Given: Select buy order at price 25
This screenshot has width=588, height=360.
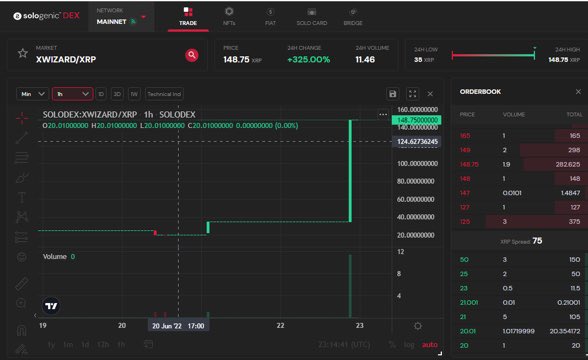Looking at the screenshot, I should 520,274.
